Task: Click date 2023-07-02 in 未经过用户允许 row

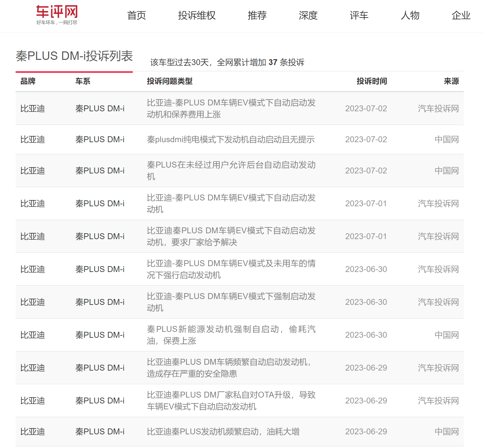Action: (x=366, y=170)
